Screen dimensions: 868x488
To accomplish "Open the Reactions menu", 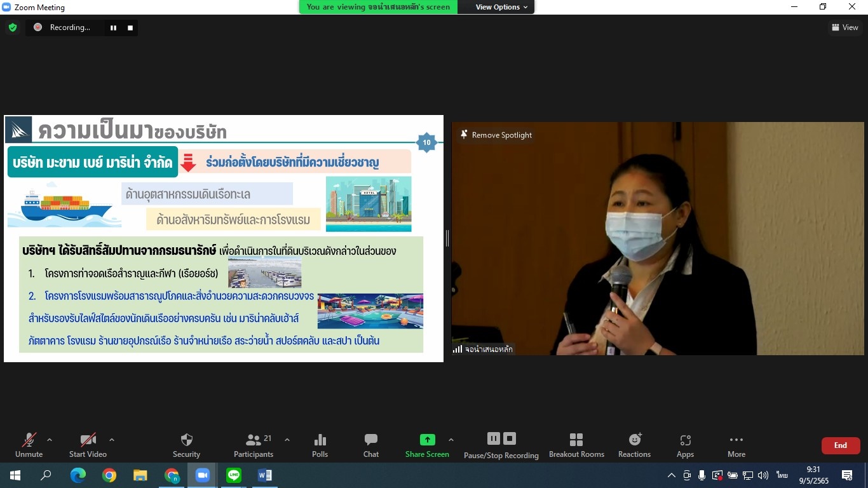I will click(634, 445).
